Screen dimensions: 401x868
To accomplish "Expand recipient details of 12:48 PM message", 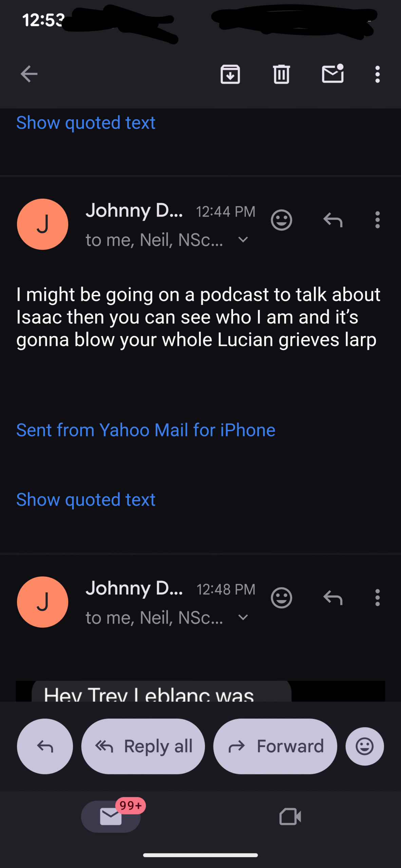I will (243, 617).
